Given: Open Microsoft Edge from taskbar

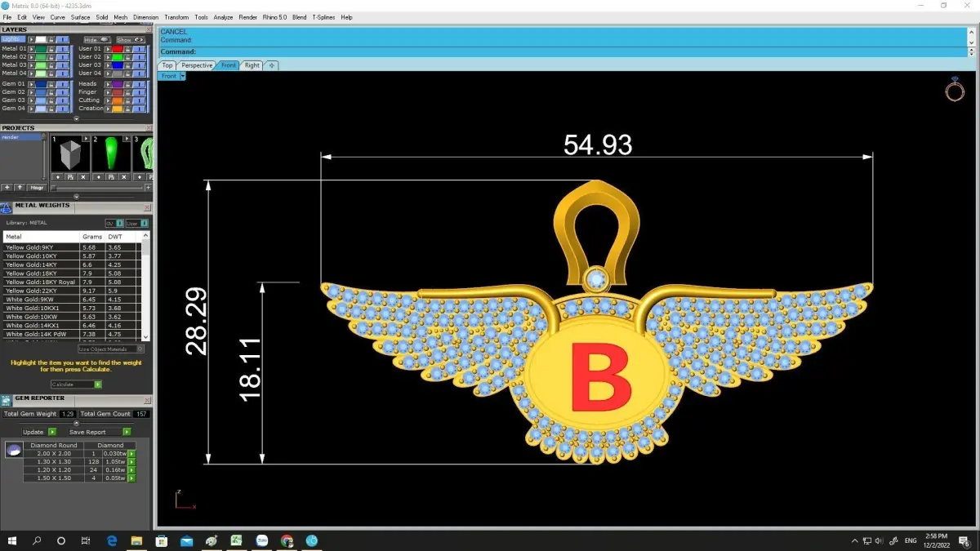Looking at the screenshot, I should coord(112,540).
